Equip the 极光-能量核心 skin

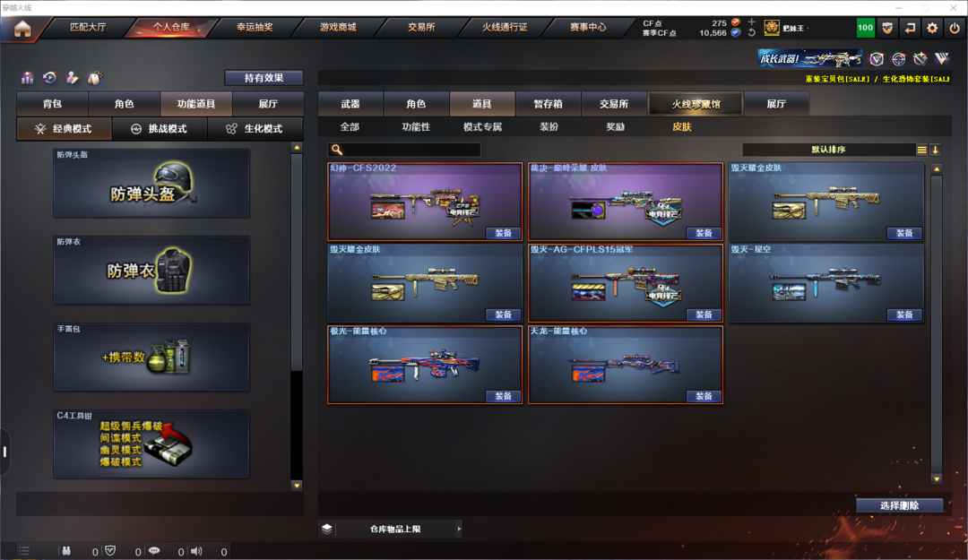pyautogui.click(x=503, y=396)
